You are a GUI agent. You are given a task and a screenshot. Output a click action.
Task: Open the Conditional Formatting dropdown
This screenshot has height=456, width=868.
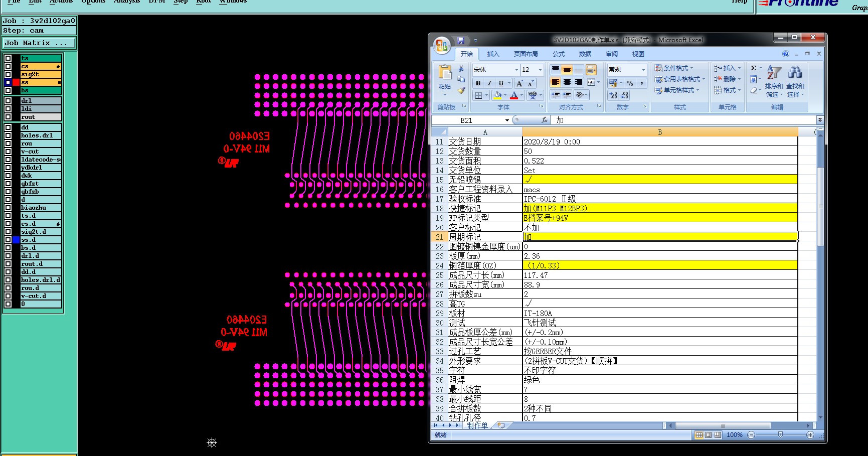click(x=674, y=68)
